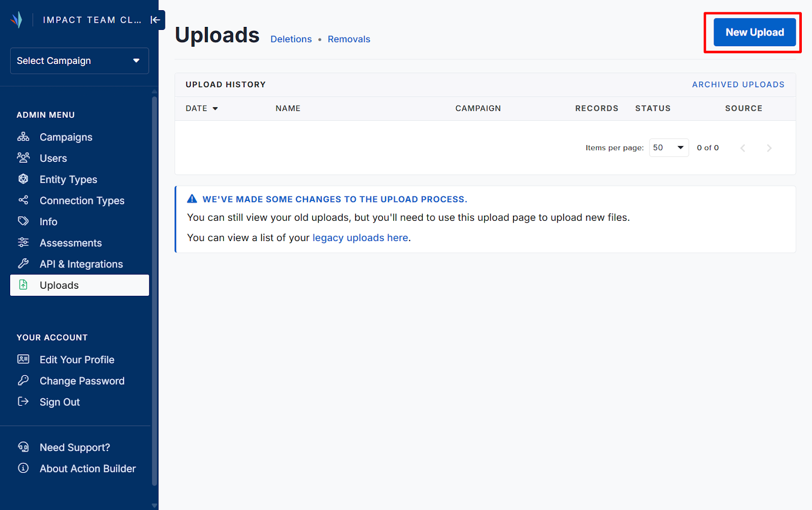
Task: Open Assessments menu item
Action: [x=80, y=243]
